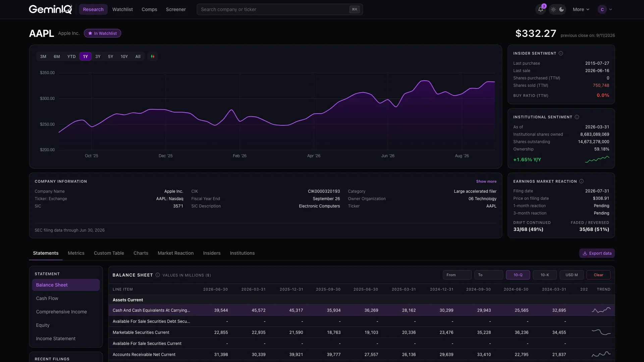Click Cash And Cash Equivalents value 39,544
644x362 pixels.
click(x=221, y=310)
